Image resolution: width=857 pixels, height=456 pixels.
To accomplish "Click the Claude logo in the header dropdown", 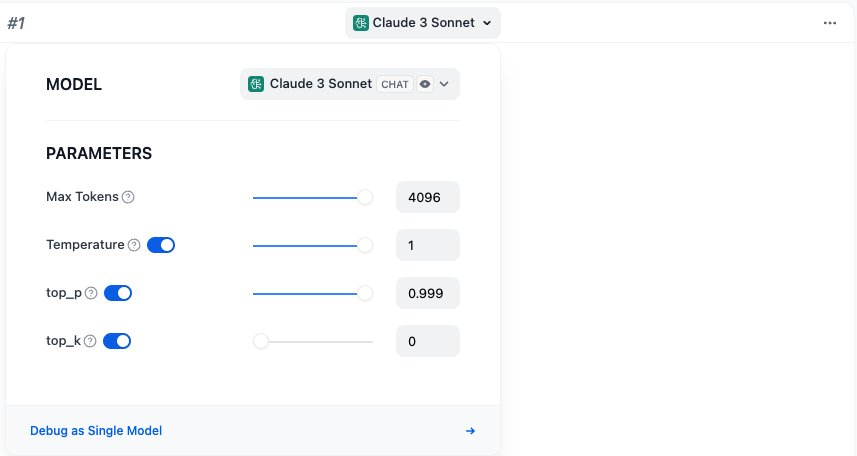I will [361, 23].
